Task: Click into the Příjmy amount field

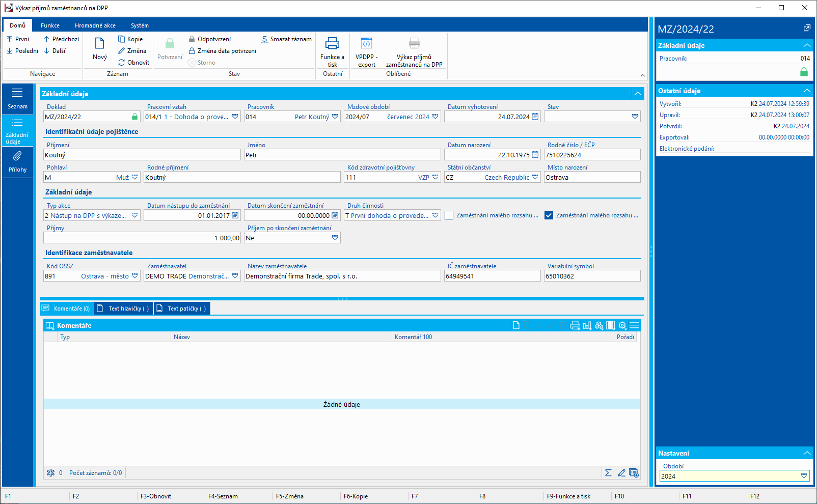Action: tap(142, 238)
